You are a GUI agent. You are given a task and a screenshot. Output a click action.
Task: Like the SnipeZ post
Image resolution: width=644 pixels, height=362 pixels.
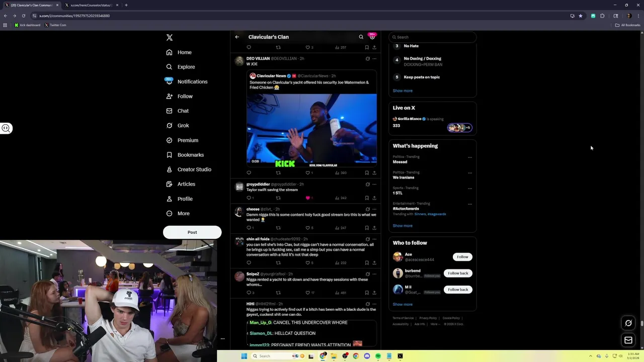pos(308,293)
